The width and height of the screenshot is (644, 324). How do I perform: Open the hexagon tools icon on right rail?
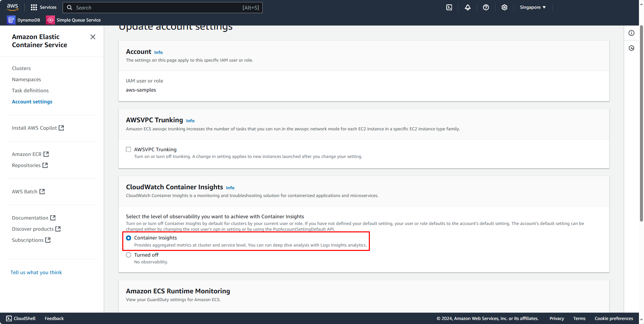[632, 48]
